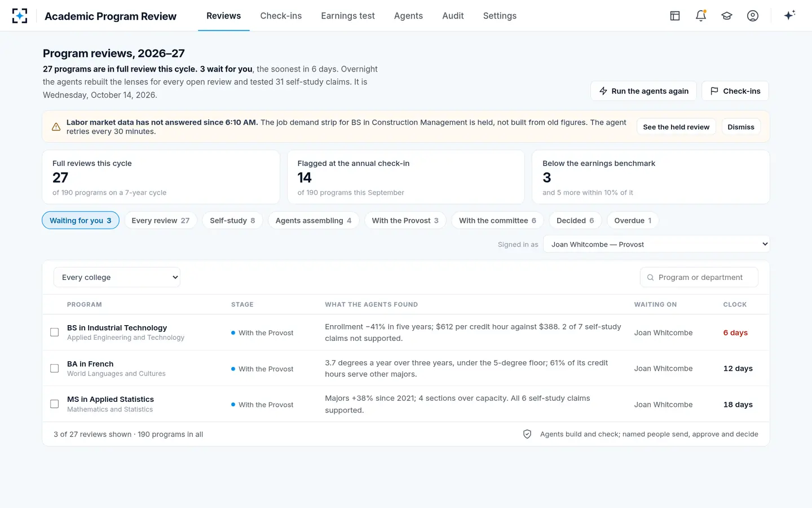Open the user account profile icon
Image resolution: width=812 pixels, height=508 pixels.
coord(753,16)
